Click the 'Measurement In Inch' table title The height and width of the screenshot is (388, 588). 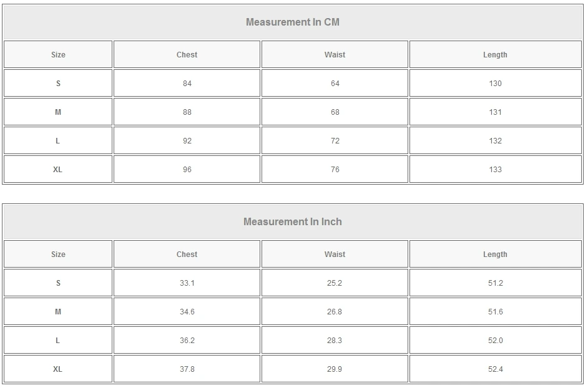click(x=292, y=222)
